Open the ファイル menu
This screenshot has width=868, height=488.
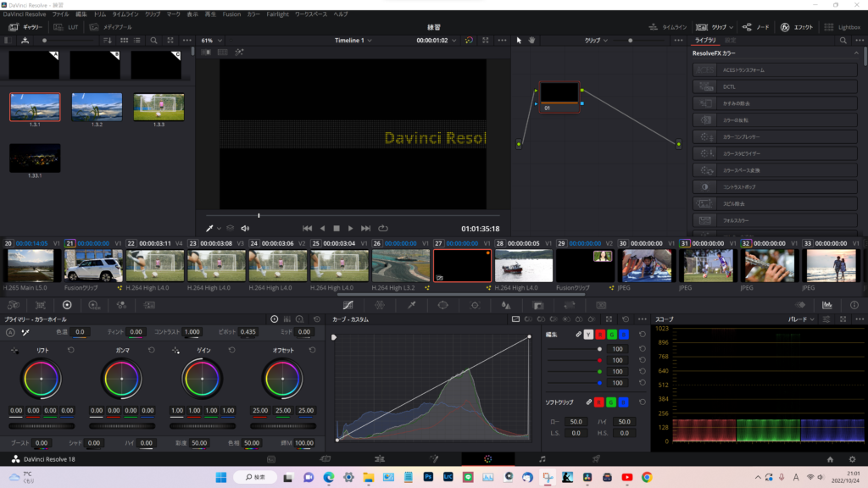(60, 14)
